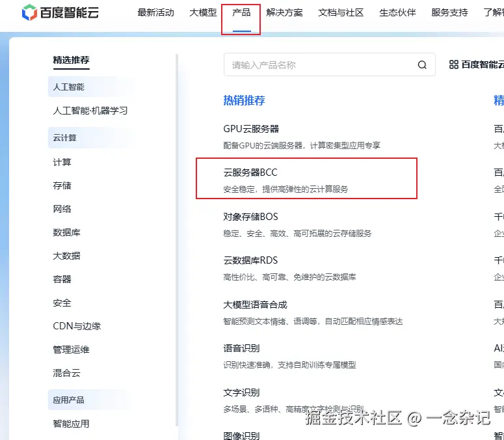Open the 语音识别 product link
This screenshot has height=440, width=504.
tap(241, 348)
